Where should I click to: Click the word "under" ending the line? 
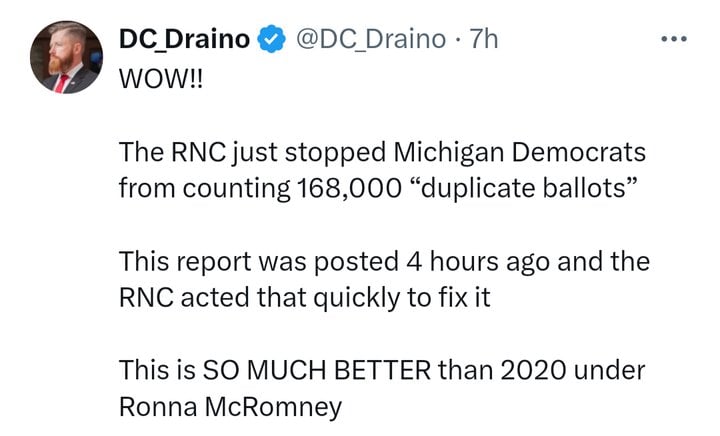[610, 371]
